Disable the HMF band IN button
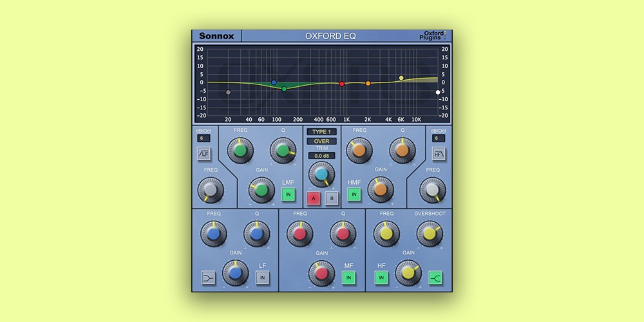 pos(354,194)
